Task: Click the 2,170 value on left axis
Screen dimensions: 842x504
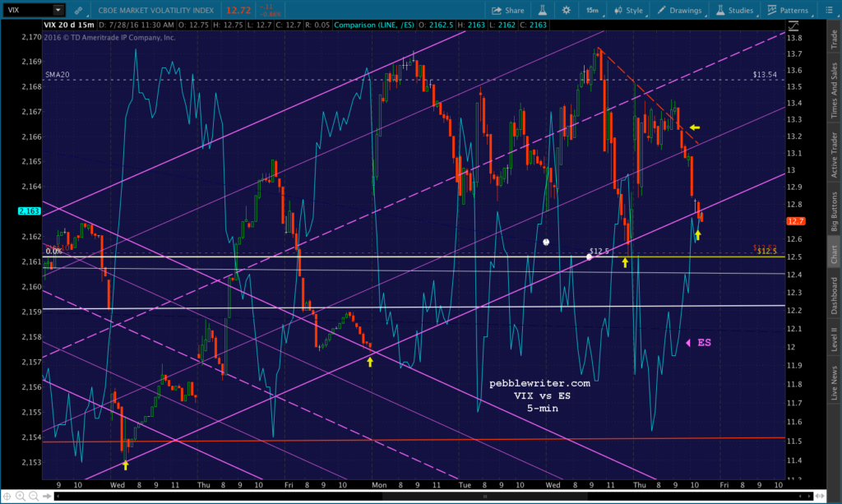Action: 31,37
